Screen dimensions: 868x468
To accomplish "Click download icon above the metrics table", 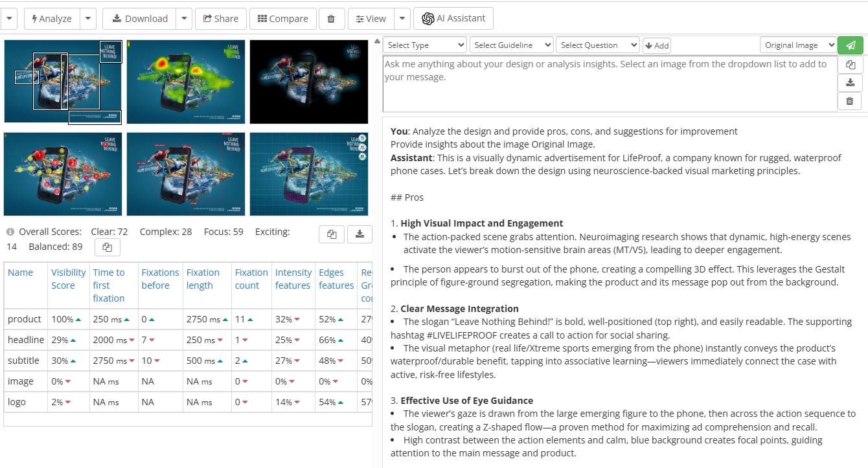I will (360, 234).
